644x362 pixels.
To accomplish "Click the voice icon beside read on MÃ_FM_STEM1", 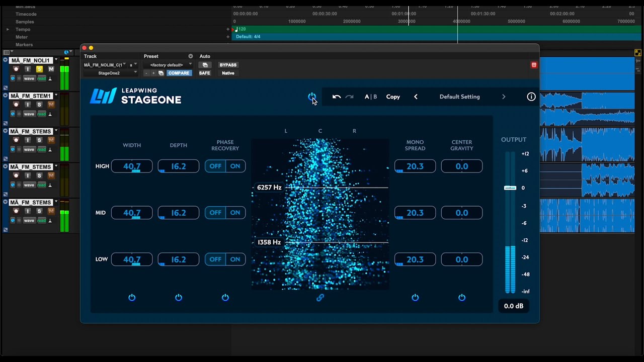I will [50, 114].
